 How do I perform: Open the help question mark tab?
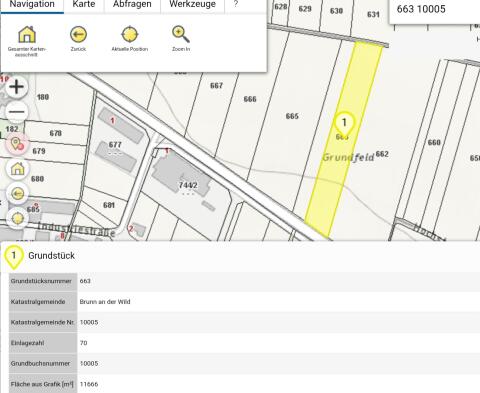(236, 5)
